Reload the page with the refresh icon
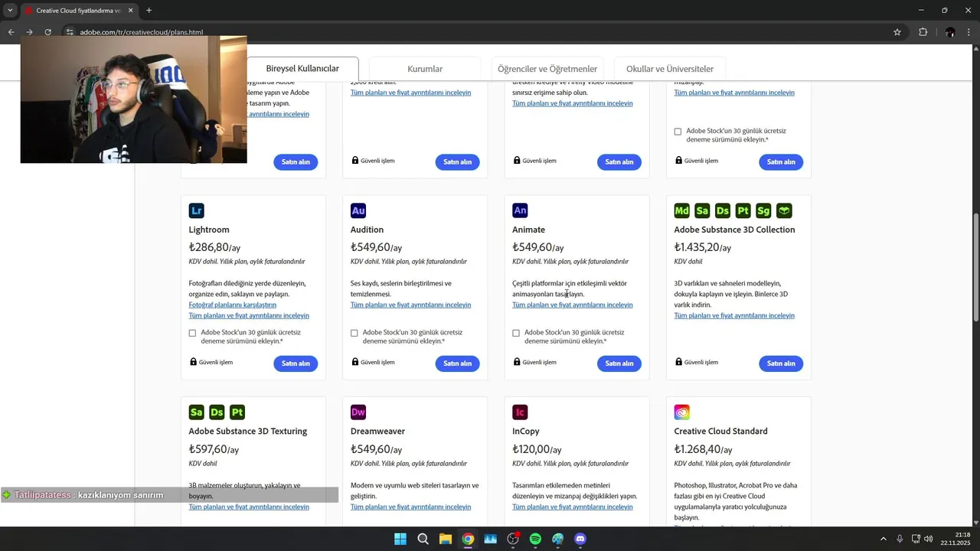Image resolution: width=980 pixels, height=551 pixels. pyautogui.click(x=47, y=32)
